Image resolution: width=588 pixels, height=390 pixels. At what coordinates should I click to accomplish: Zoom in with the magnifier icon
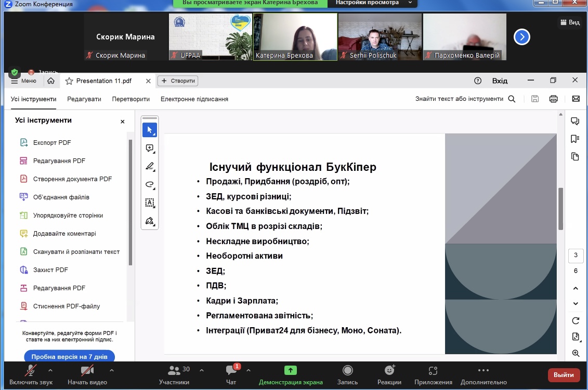tap(576, 353)
